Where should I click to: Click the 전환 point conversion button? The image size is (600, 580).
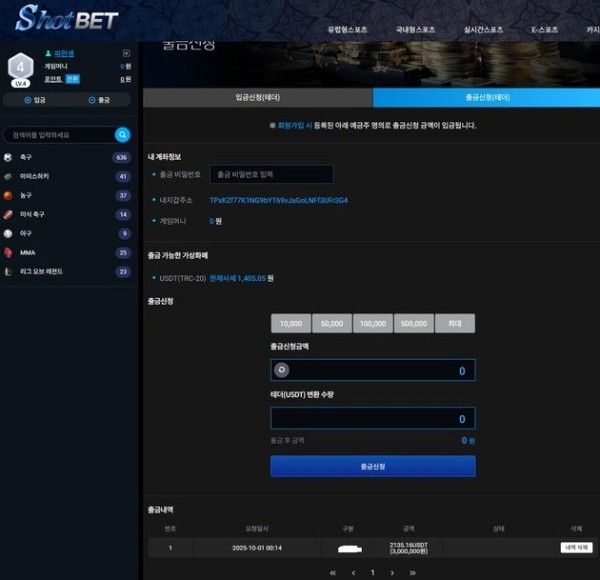72,79
